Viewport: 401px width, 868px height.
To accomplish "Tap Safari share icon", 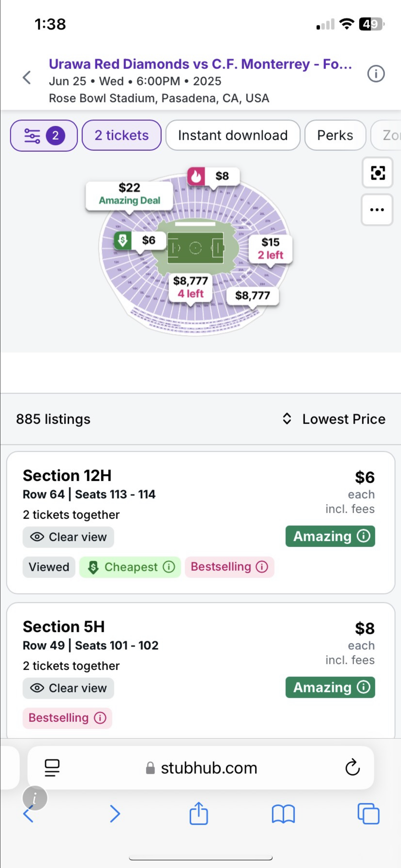I will click(199, 813).
